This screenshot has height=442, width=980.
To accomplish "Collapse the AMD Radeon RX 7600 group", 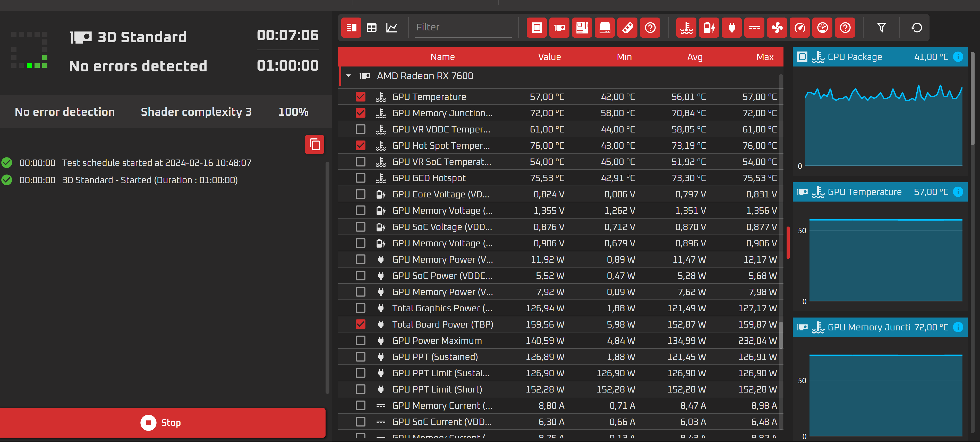I will click(348, 76).
